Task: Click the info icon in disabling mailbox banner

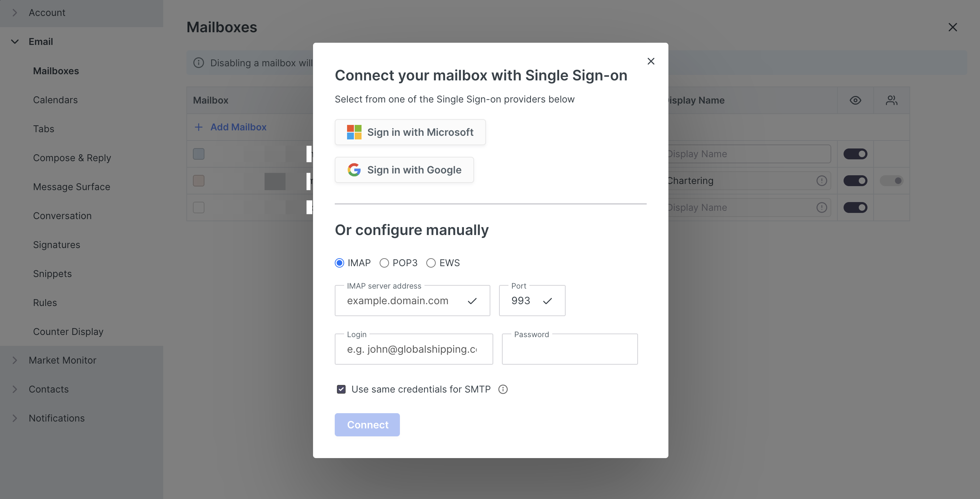Action: (199, 63)
